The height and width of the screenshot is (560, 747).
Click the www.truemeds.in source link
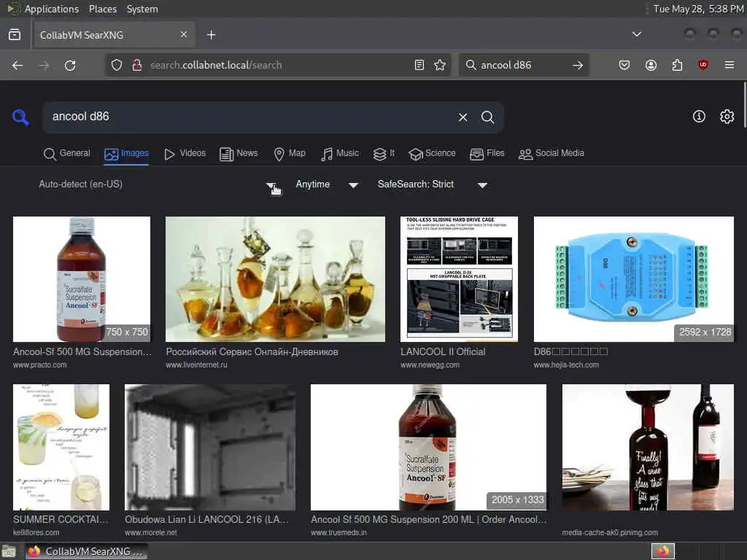pos(338,532)
